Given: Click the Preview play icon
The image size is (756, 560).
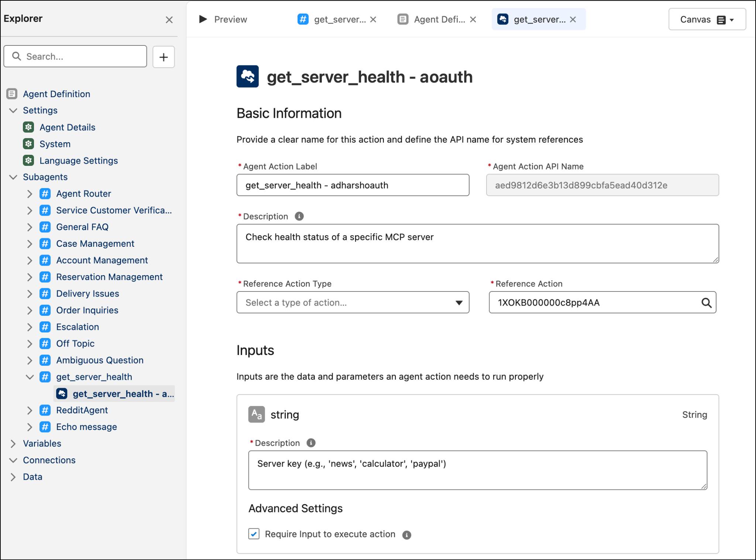Looking at the screenshot, I should 203,19.
